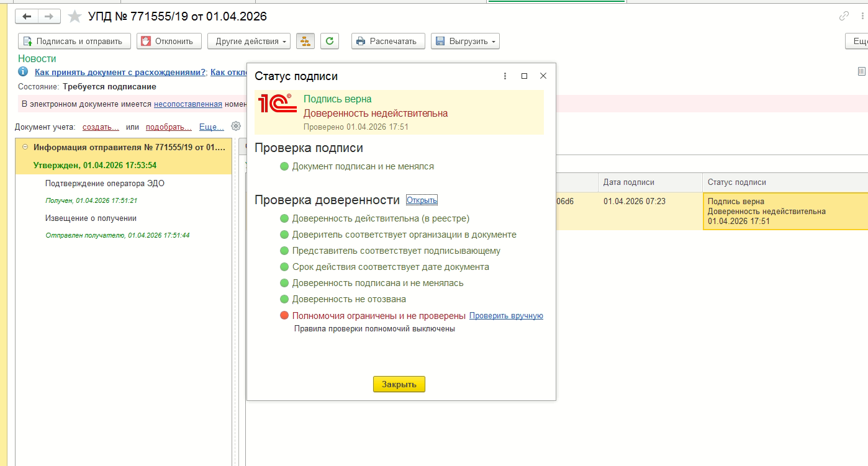This screenshot has width=868, height=466.
Task: Click Документ подписан и не менялся line
Action: (x=363, y=166)
